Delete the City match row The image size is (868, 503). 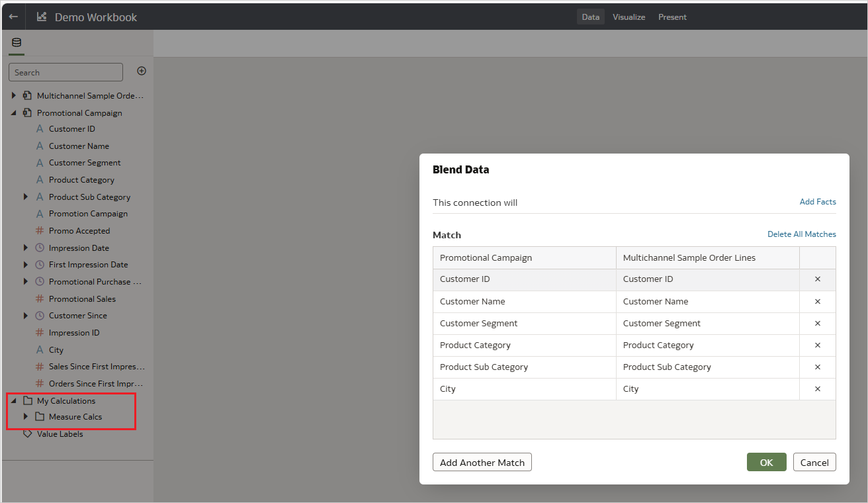817,389
